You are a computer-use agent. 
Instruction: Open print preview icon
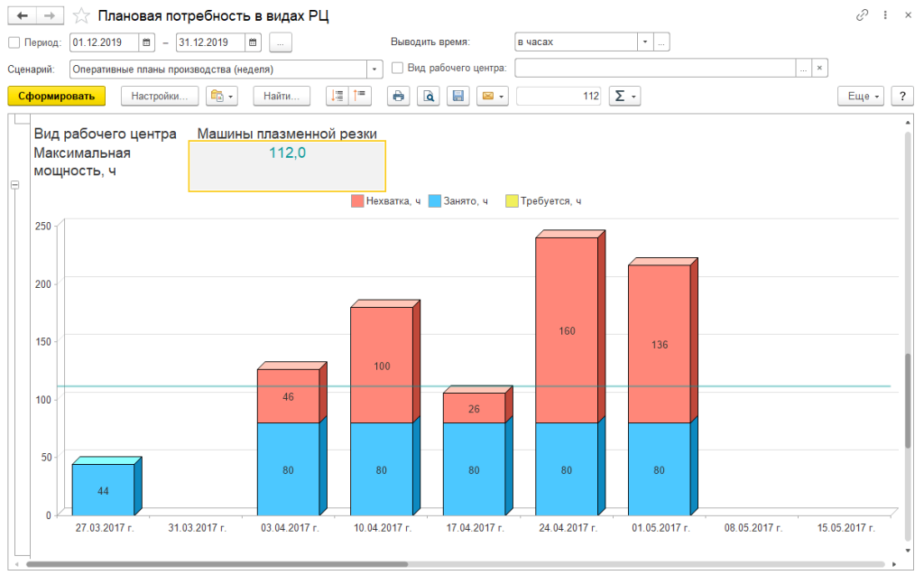click(429, 96)
